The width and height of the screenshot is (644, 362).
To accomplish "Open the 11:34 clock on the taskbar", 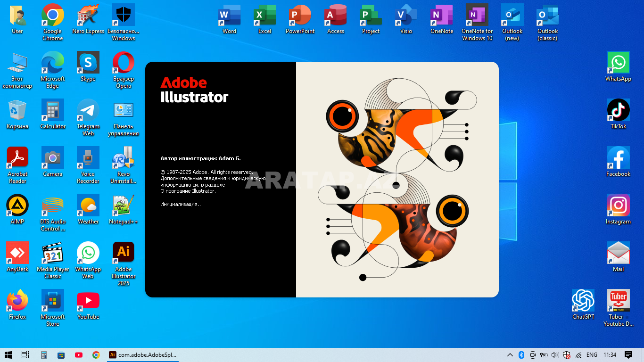I will click(x=610, y=355).
